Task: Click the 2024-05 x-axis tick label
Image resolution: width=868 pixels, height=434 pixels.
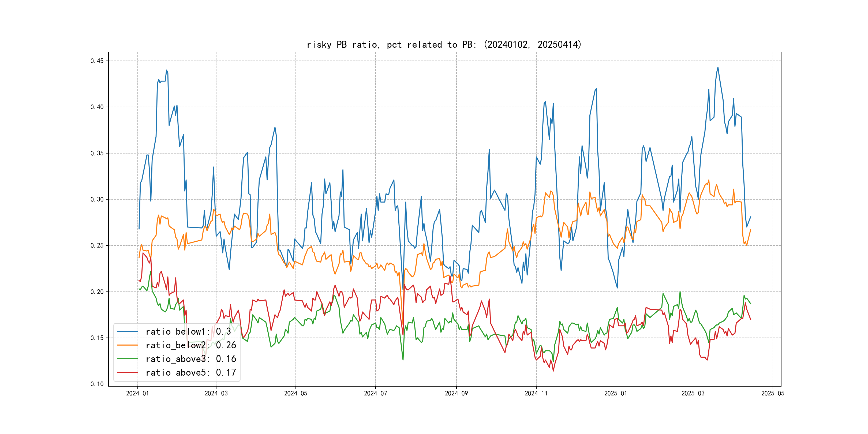Action: coord(295,393)
